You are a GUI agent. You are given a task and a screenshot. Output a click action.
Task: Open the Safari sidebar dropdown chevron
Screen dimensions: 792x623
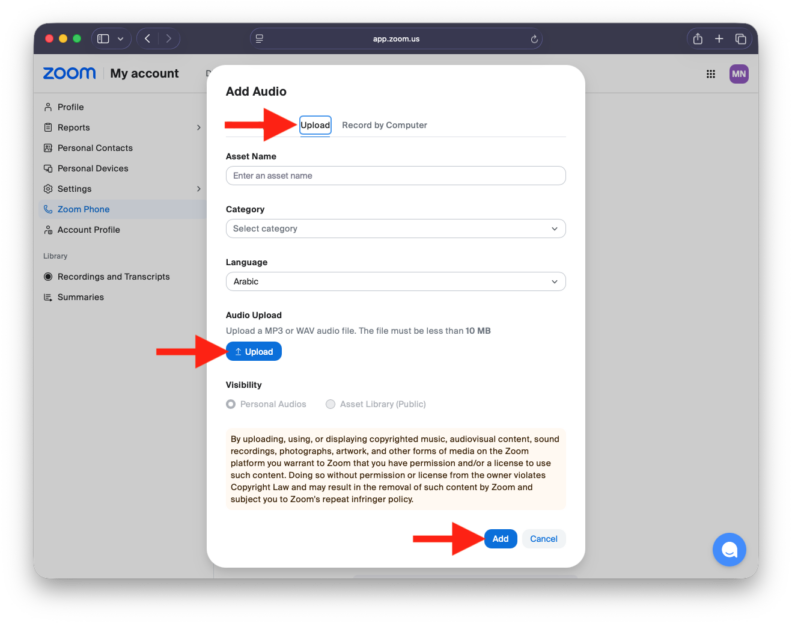point(121,39)
